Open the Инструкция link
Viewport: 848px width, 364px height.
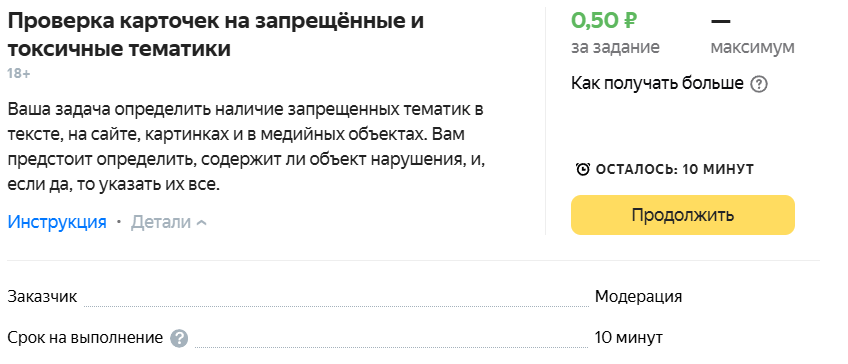(57, 222)
